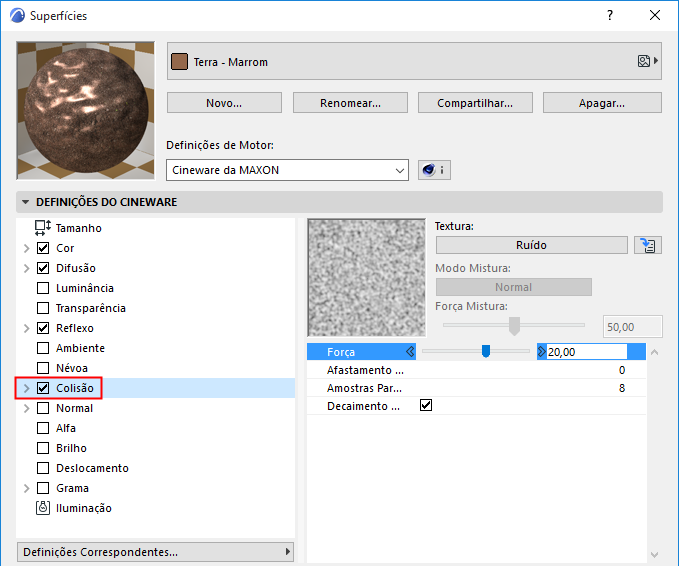Viewport: 679px width, 566px height.
Task: Expand the Normal tree item
Action: 26,408
